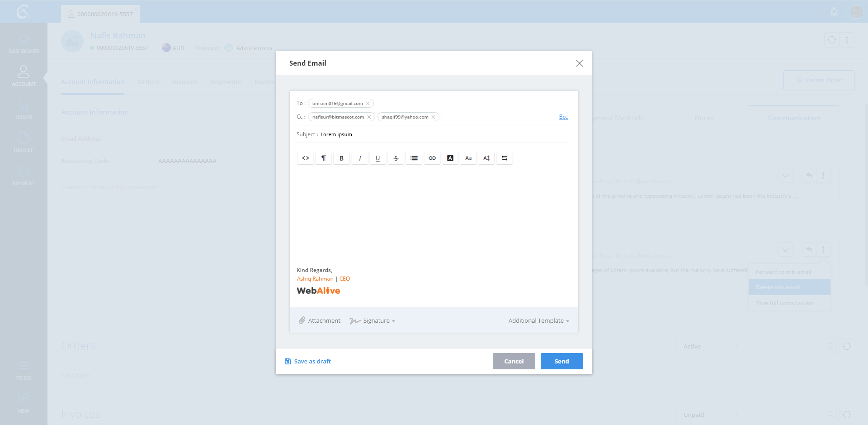The width and height of the screenshot is (868, 425).
Task: Send the email
Action: [561, 361]
